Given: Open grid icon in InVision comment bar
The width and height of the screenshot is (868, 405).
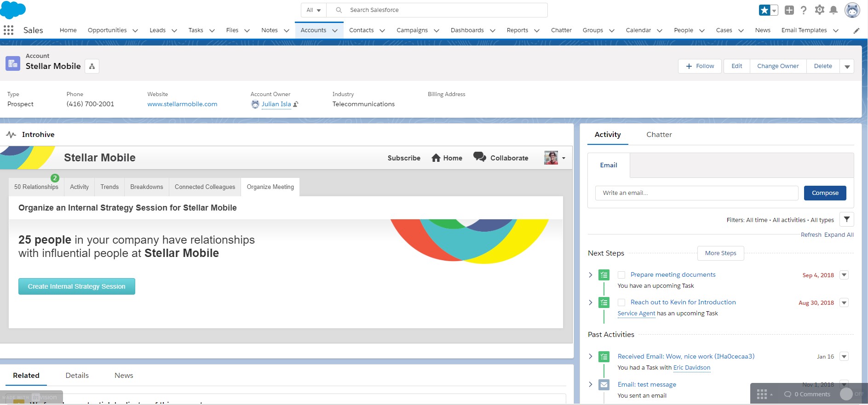Looking at the screenshot, I should pyautogui.click(x=762, y=394).
